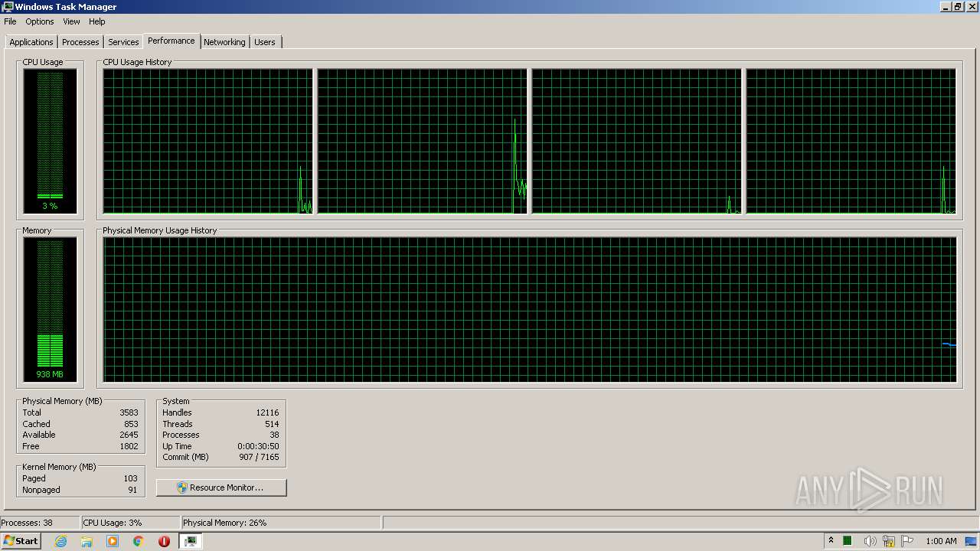Switch to the Processes tab
This screenshot has height=551, width=980.
click(80, 42)
